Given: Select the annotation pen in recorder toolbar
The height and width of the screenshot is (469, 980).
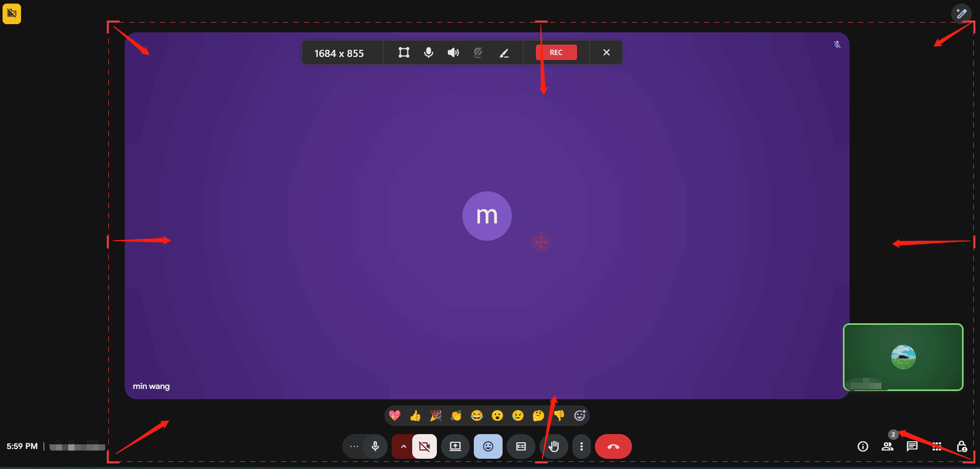Looking at the screenshot, I should pyautogui.click(x=504, y=52).
